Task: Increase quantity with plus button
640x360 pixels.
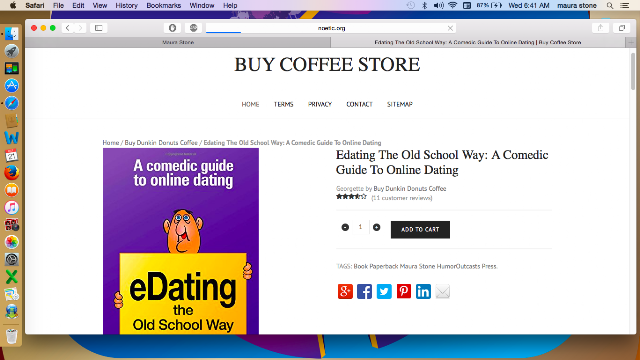Action: pyautogui.click(x=376, y=227)
